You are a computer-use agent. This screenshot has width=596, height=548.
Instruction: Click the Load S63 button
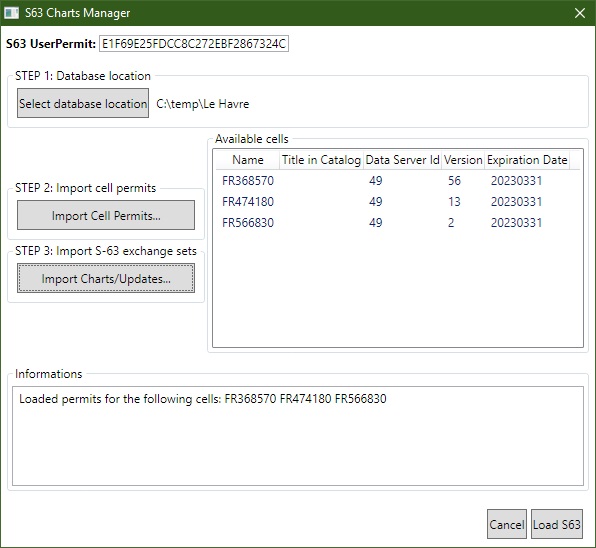point(557,524)
